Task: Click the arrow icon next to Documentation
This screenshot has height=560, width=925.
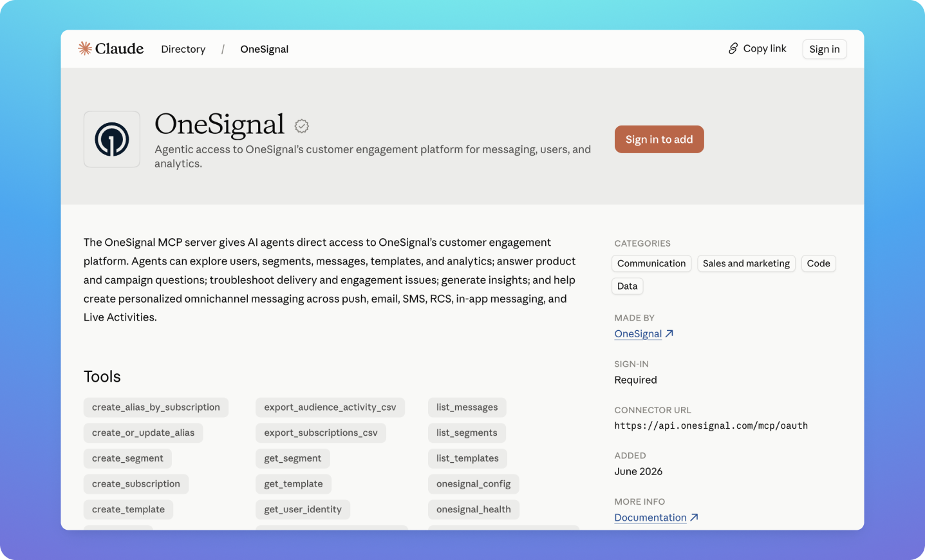Action: coord(694,517)
